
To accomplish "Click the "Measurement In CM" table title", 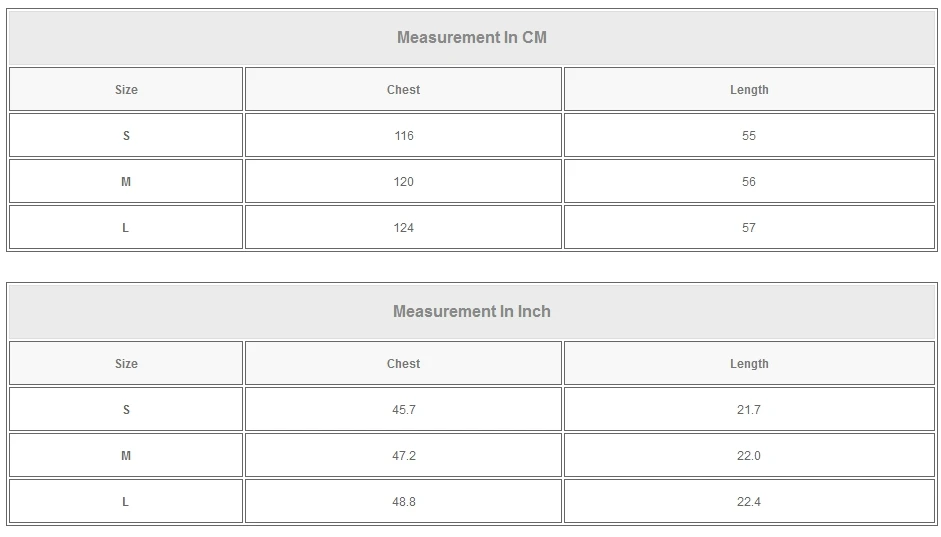I will (x=472, y=38).
